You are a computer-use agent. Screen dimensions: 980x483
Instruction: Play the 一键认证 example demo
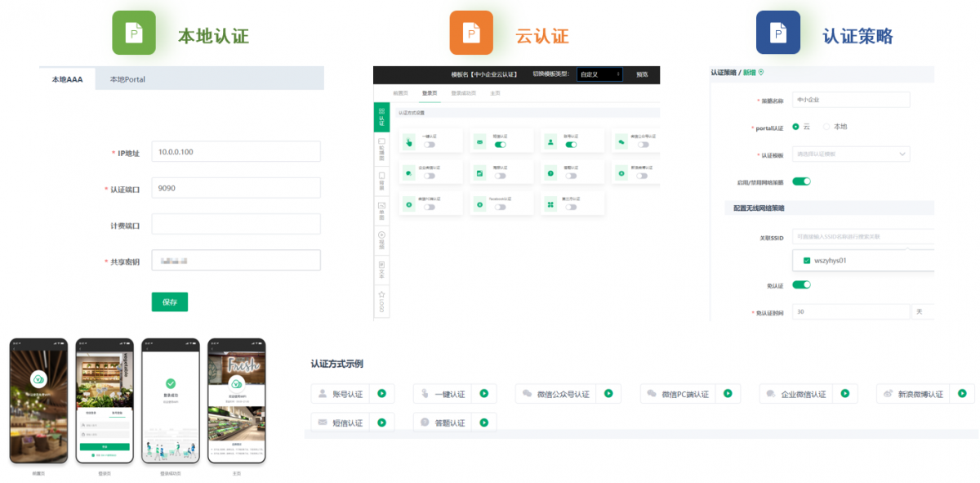pos(483,394)
